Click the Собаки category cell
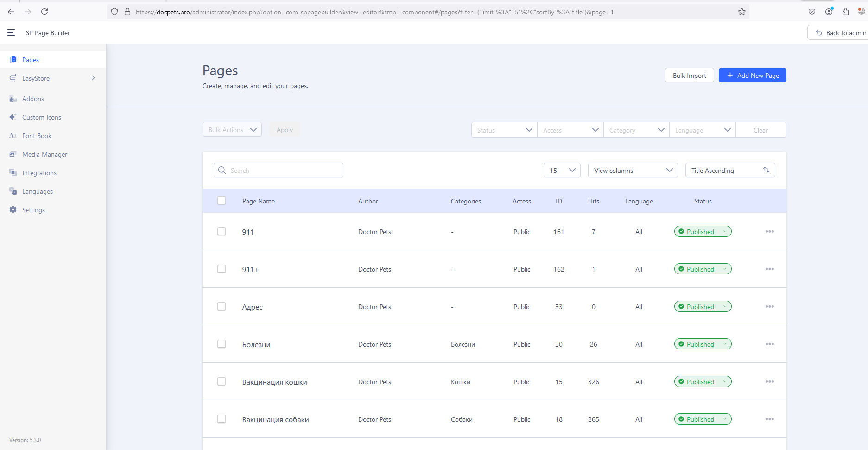This screenshot has height=450, width=868. (x=462, y=419)
